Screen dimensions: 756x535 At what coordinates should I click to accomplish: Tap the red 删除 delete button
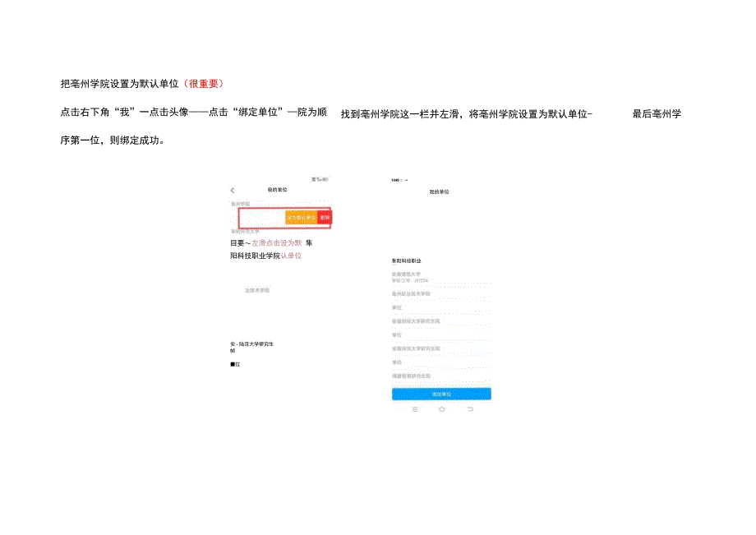[325, 219]
